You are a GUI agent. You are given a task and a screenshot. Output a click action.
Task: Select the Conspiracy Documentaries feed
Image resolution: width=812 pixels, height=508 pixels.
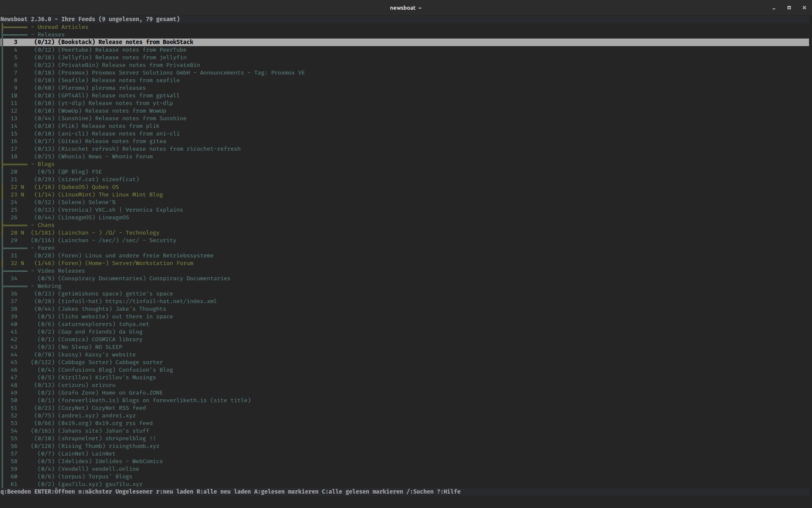144,279
